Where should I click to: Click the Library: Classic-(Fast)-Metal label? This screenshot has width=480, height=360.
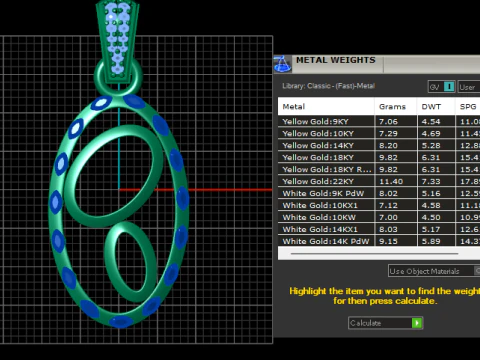[328, 86]
